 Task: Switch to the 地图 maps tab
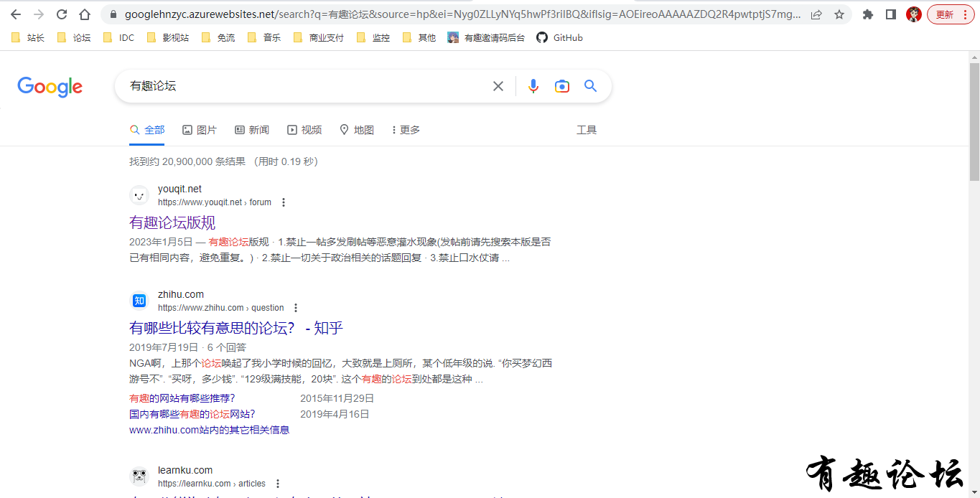click(x=357, y=130)
